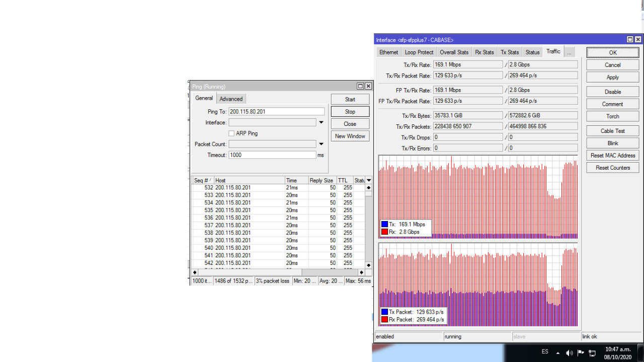
Task: Open the Interface dropdown in Ping window
Action: click(321, 122)
